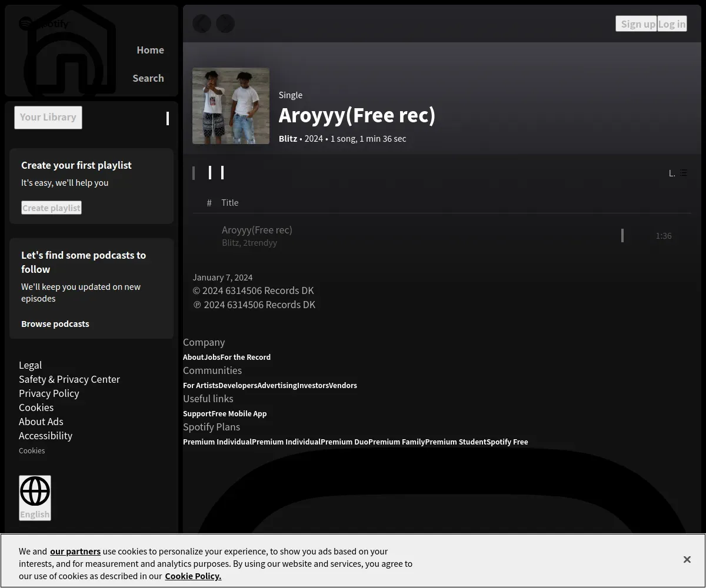Screen dimensions: 706x588
Task: Go forward with round forward arrow
Action: tap(225, 24)
